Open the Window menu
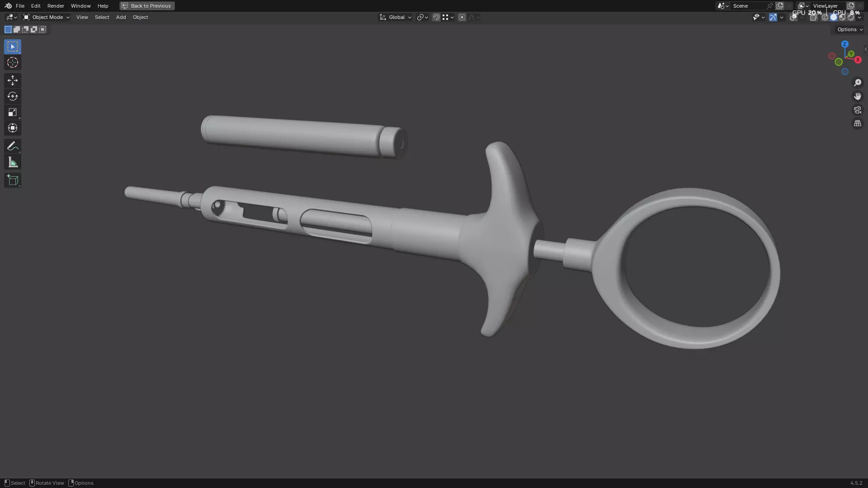The height and width of the screenshot is (488, 868). 80,6
